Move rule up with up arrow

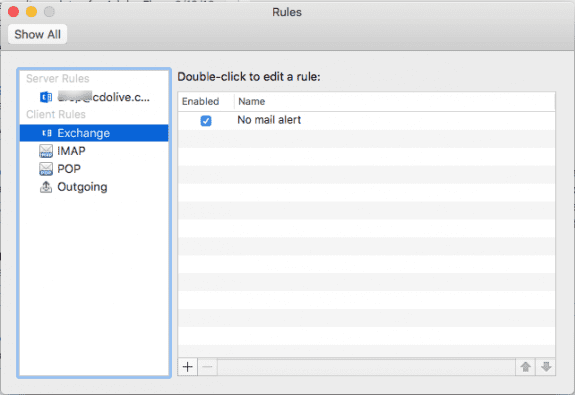[x=525, y=367]
